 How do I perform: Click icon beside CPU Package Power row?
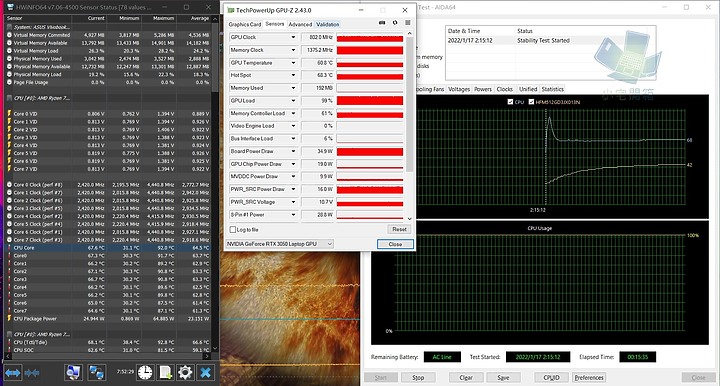[x=9, y=318]
